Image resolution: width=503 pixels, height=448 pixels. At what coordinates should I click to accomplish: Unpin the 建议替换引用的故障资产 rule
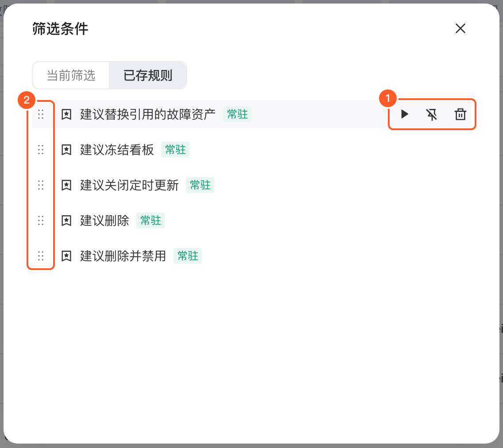(432, 114)
